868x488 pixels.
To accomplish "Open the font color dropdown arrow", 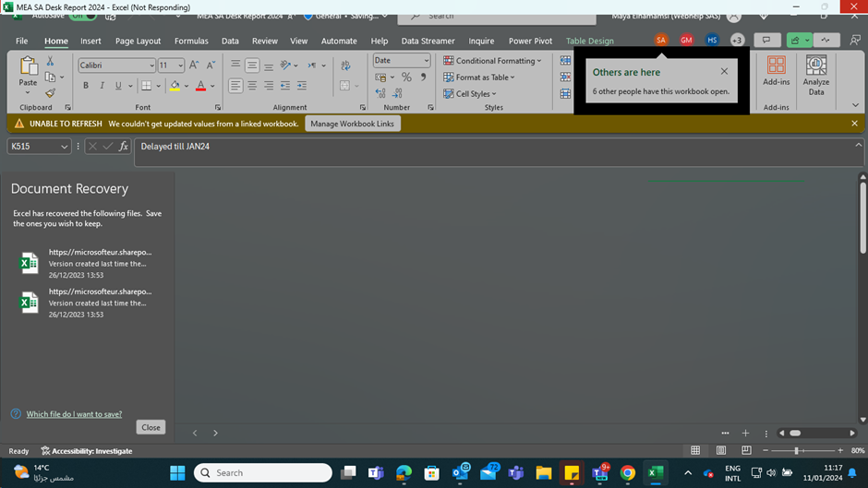I will pos(212,86).
